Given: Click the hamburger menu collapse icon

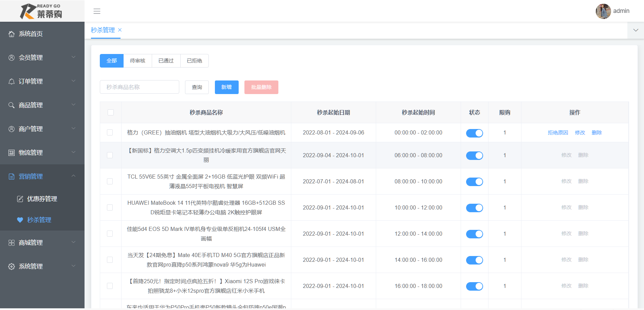Looking at the screenshot, I should click(97, 11).
